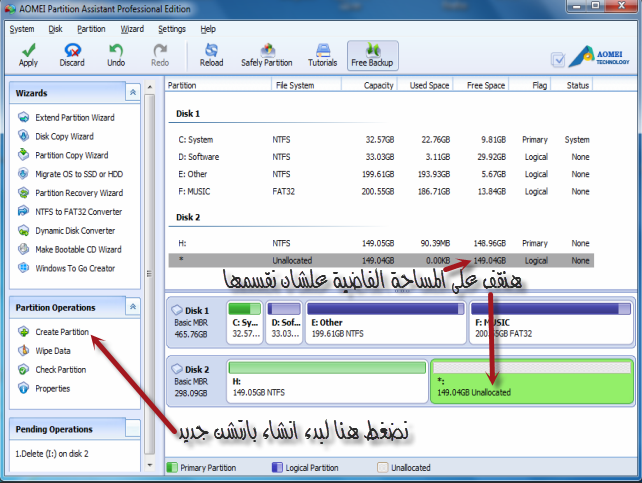Sort by Capacity column header

pos(369,85)
